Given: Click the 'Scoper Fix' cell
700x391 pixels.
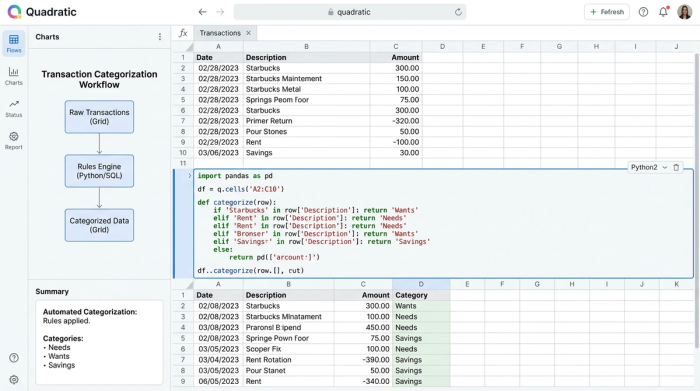Looking at the screenshot, I should [288, 349].
